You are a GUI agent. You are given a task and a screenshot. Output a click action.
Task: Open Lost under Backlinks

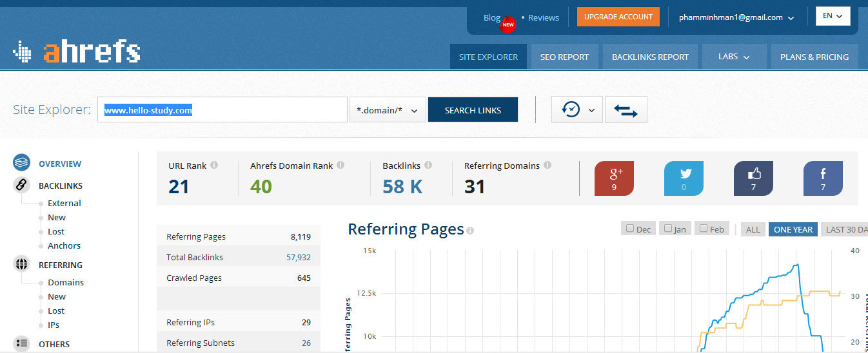coord(56,231)
